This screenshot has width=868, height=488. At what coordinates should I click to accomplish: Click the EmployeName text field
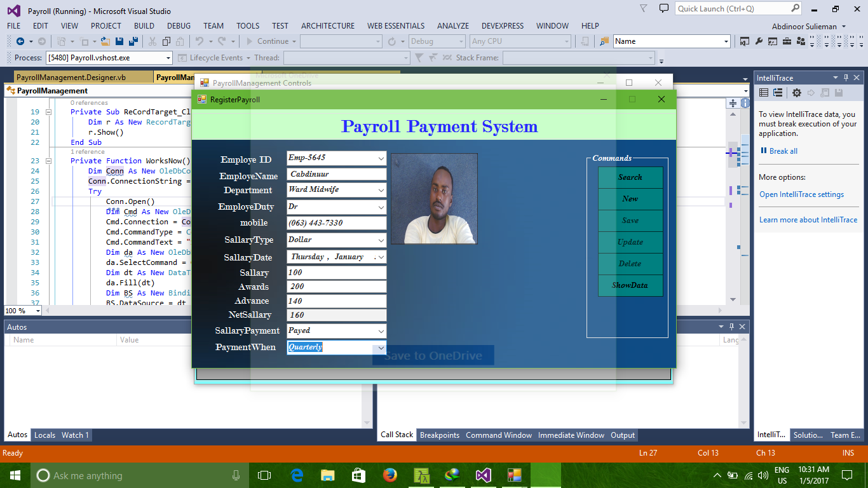click(337, 174)
